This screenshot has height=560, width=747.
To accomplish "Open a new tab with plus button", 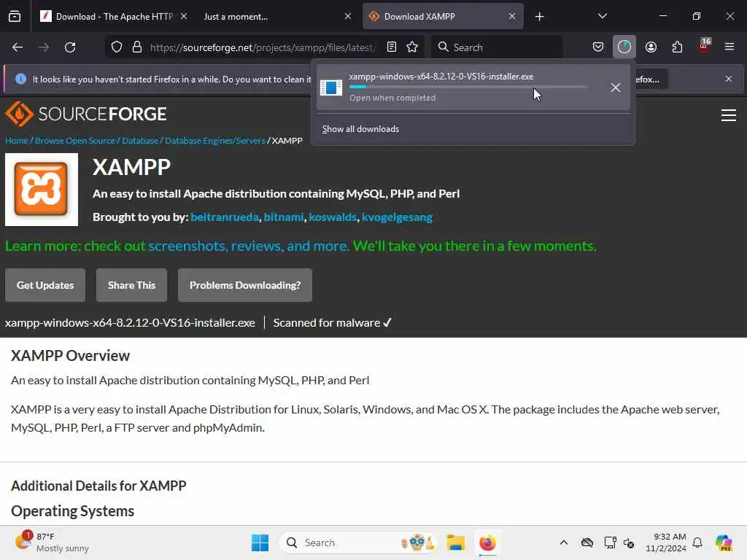I will click(539, 17).
